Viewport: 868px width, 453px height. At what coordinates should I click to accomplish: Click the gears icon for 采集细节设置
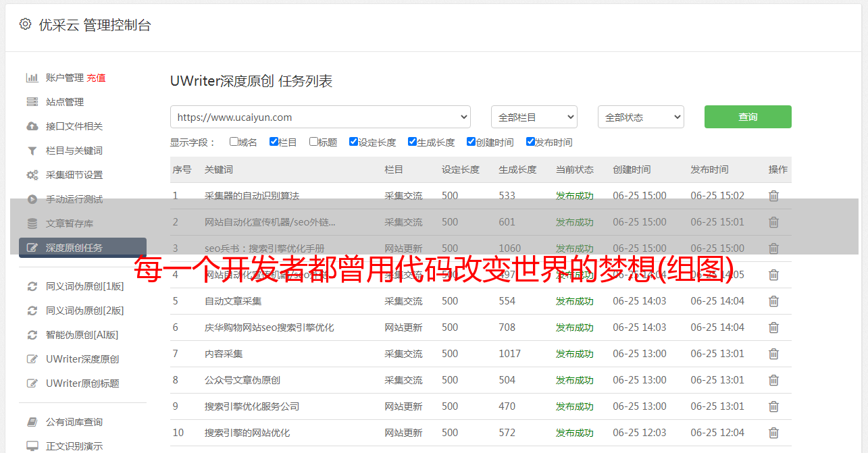[32, 175]
